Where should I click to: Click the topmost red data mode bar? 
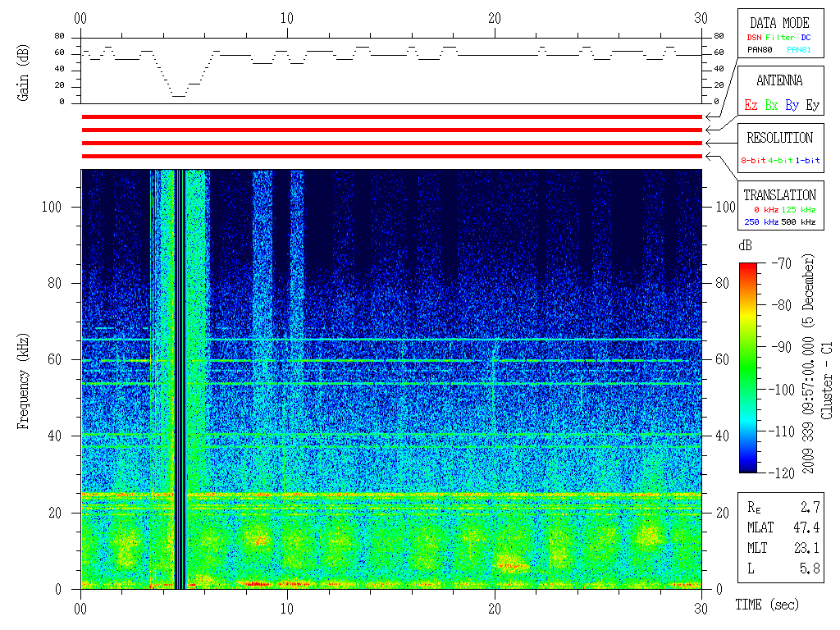[391, 116]
